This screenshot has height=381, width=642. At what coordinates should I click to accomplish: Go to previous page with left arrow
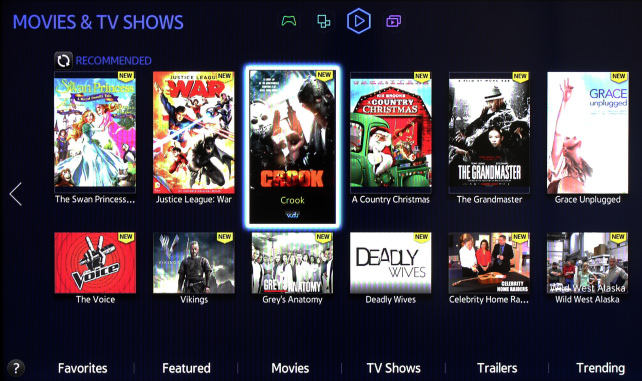pos(16,194)
